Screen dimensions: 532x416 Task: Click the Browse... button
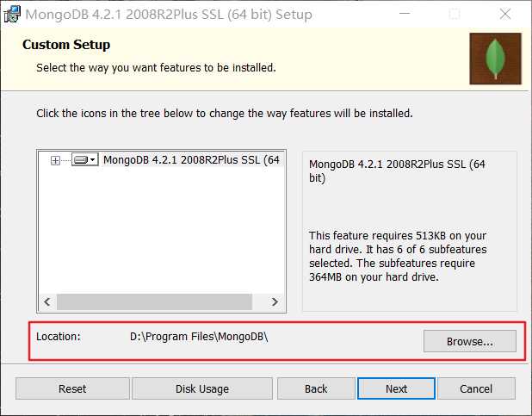pyautogui.click(x=469, y=341)
